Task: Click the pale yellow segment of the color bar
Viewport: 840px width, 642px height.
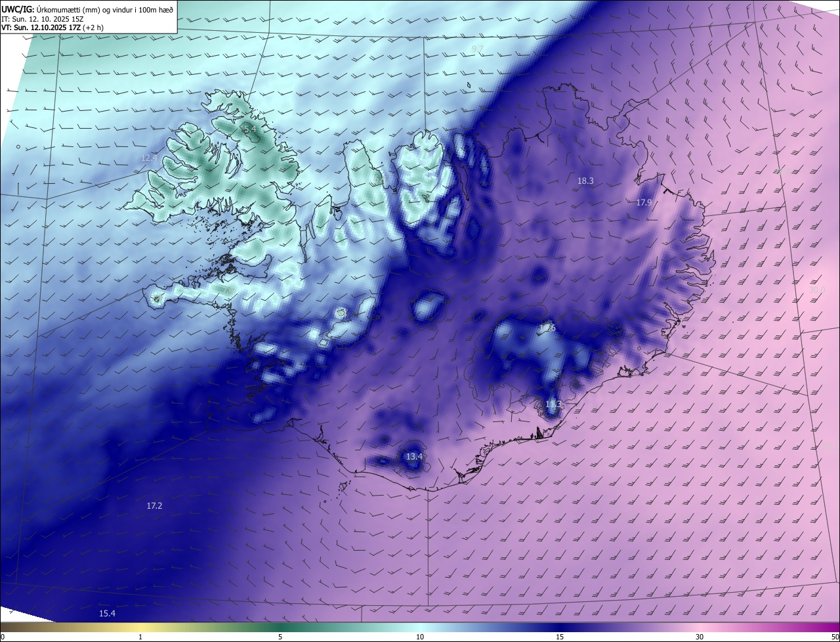Action: [x=141, y=627]
